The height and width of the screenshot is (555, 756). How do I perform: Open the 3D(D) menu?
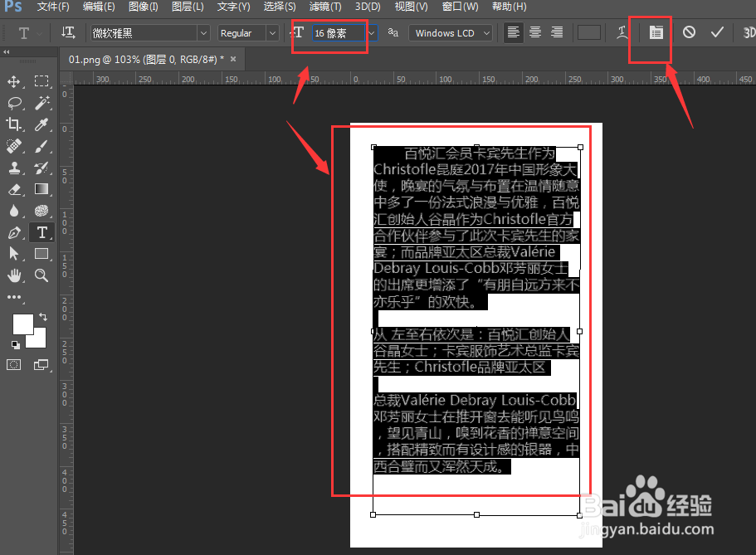[368, 7]
